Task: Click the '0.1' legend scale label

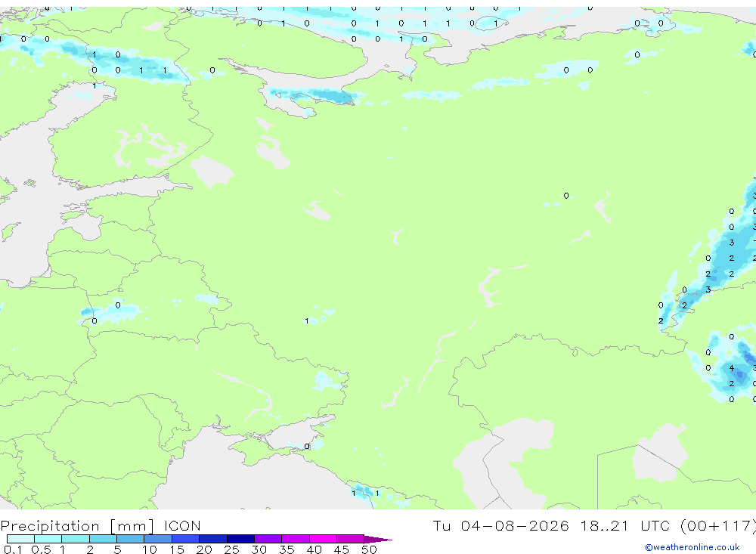Action: coord(13,549)
